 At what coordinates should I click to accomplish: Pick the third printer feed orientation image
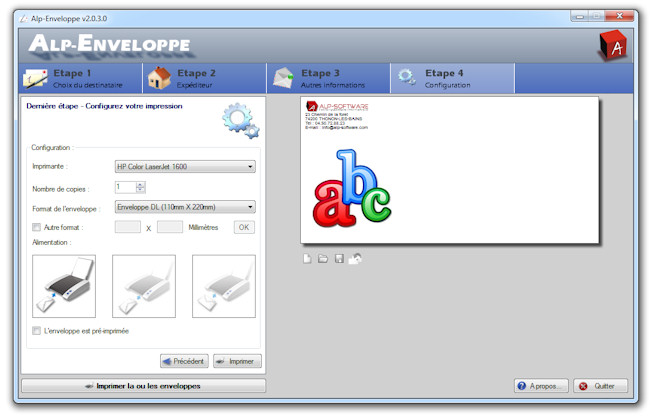click(x=224, y=286)
